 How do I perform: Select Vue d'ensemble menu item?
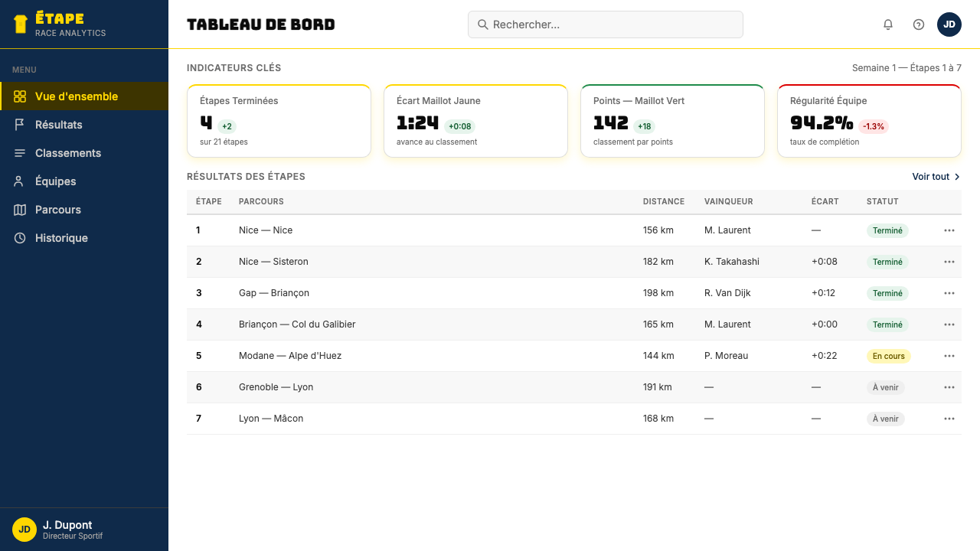pyautogui.click(x=84, y=96)
